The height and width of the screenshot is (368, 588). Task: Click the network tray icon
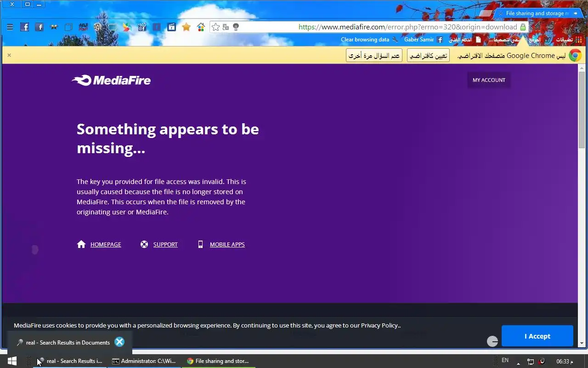(531, 362)
